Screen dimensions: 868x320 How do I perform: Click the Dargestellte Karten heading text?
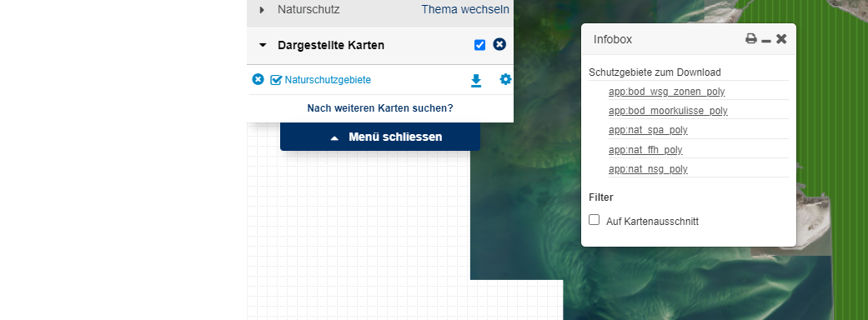(331, 45)
